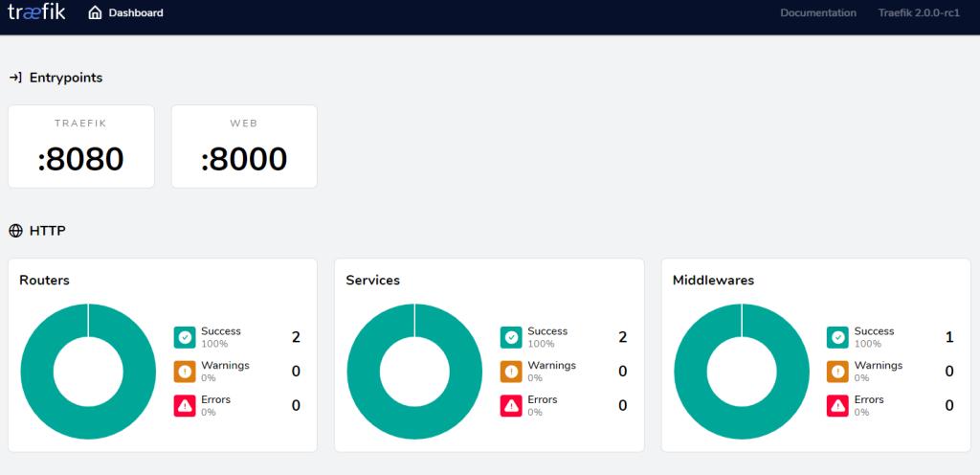Click the Routers Warnings label
The height and width of the screenshot is (475, 980).
point(225,366)
